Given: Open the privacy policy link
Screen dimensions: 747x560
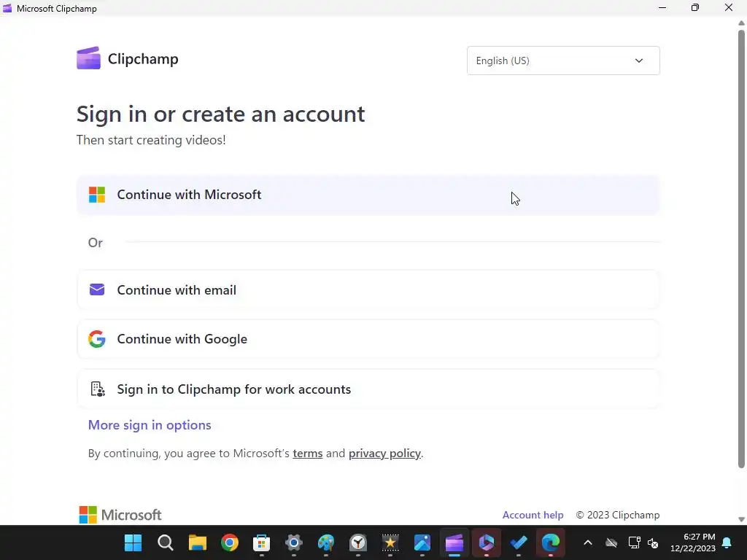Looking at the screenshot, I should click(384, 453).
